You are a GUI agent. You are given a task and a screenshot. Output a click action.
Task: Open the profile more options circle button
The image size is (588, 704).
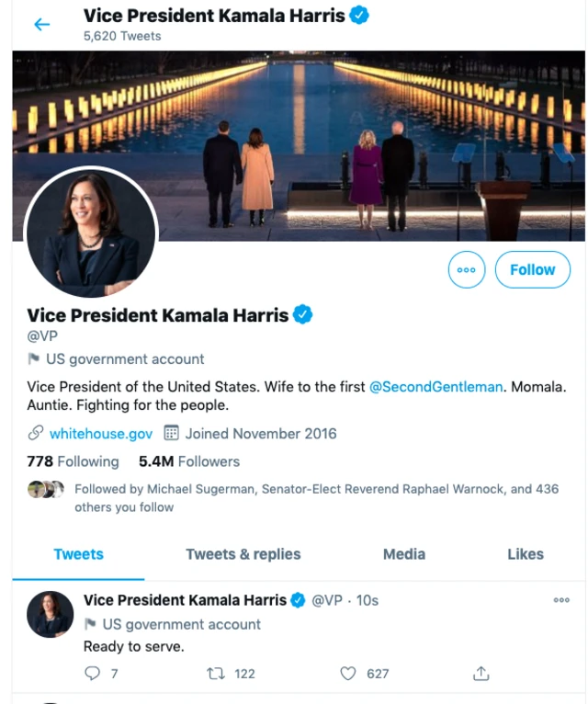click(x=466, y=270)
